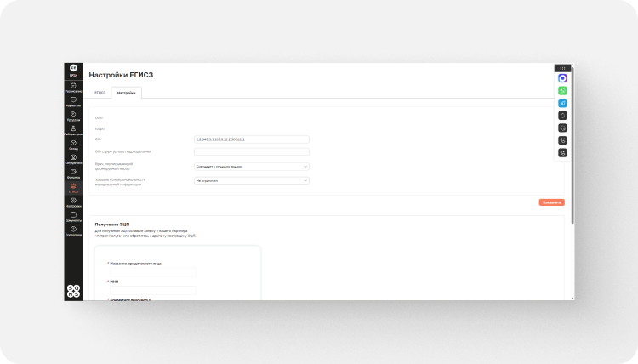Image resolution: width=638 pixels, height=364 pixels.
Task: Open Склад section in sidebar
Action: pos(73,145)
